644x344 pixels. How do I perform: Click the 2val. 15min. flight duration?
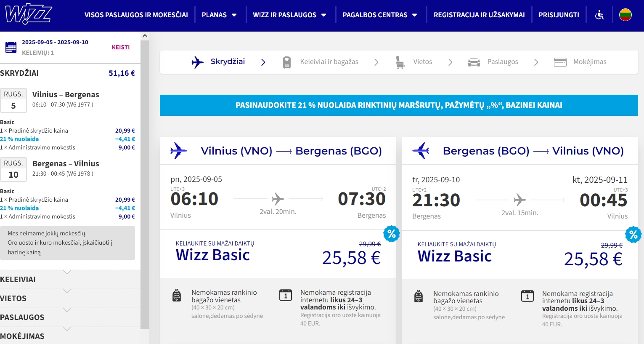[520, 213]
